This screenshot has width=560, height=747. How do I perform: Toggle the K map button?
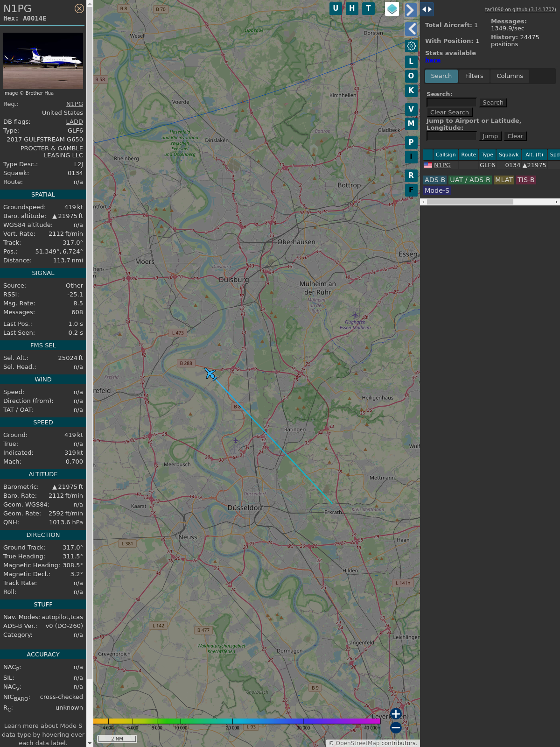click(x=411, y=91)
